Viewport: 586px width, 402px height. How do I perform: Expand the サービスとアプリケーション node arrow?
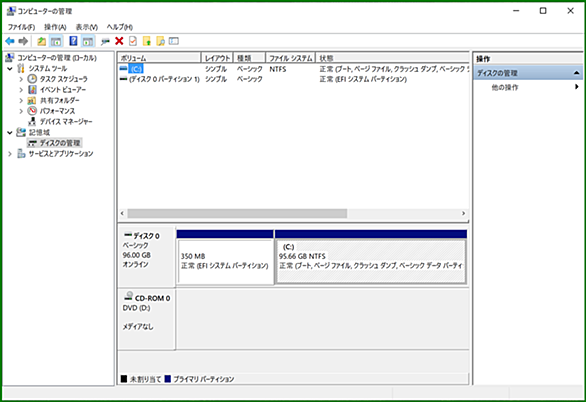coord(10,154)
